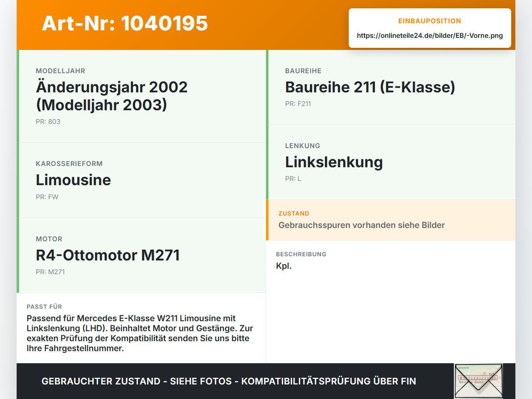
Task: Click the Kpl. description text
Action: (x=284, y=266)
